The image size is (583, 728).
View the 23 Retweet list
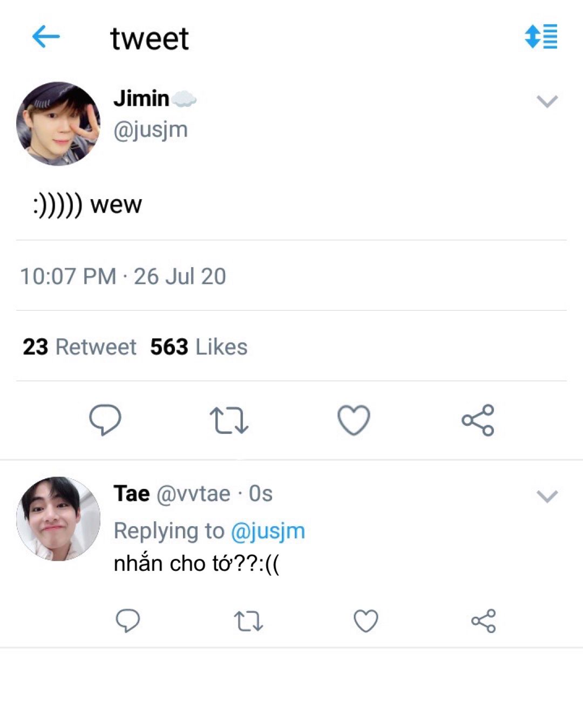tap(79, 347)
